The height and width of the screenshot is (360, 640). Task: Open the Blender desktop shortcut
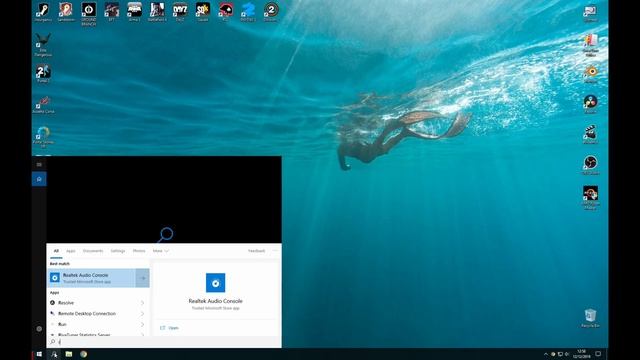591,73
